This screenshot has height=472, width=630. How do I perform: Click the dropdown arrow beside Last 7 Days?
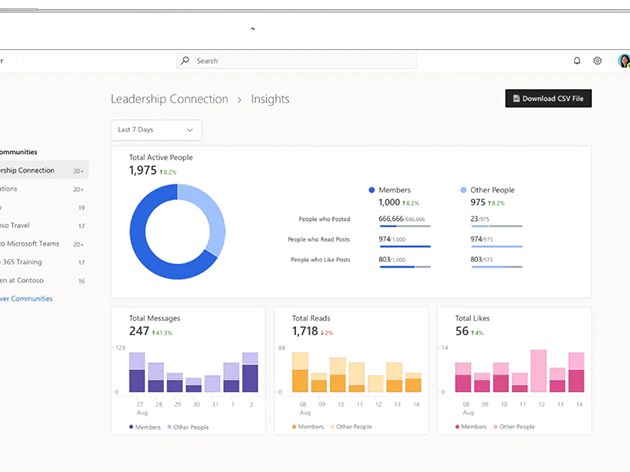click(x=190, y=130)
